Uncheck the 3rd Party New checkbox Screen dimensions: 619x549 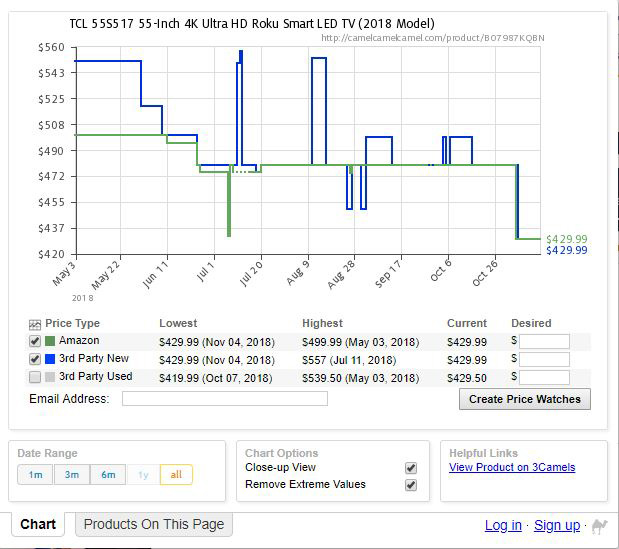[x=35, y=359]
